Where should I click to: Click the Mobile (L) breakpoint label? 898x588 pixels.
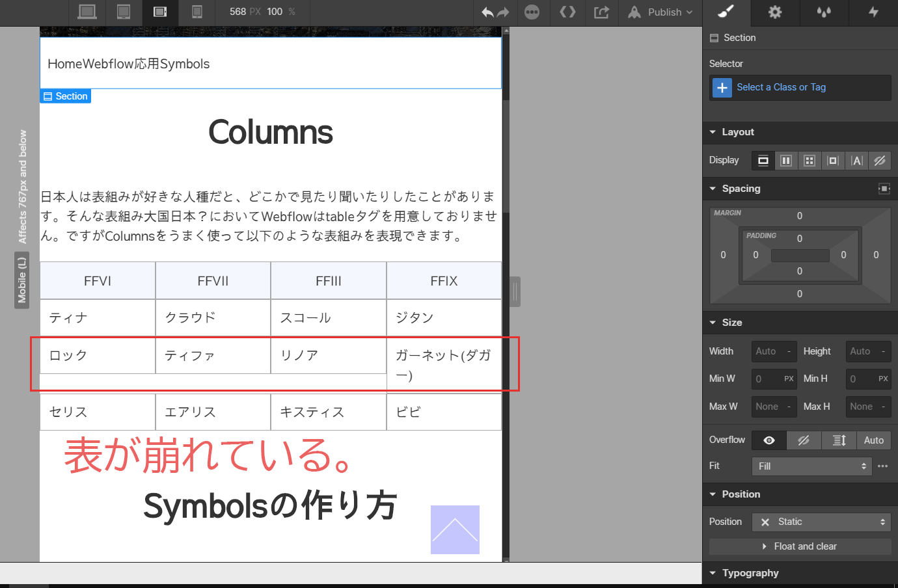22,280
